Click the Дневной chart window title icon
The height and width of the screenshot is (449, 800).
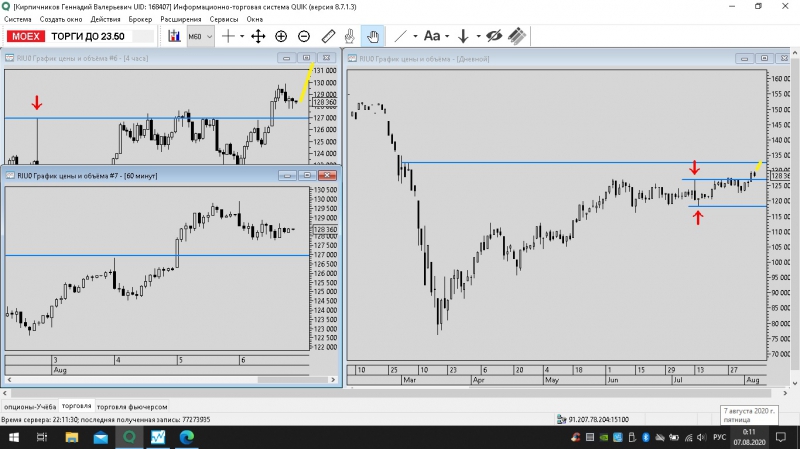[352, 59]
